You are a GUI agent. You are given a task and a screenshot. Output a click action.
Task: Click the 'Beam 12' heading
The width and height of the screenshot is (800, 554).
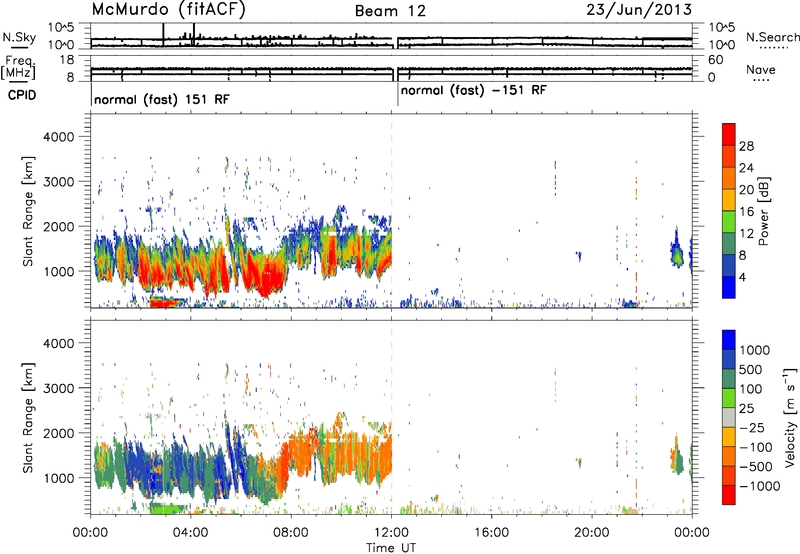tap(390, 11)
